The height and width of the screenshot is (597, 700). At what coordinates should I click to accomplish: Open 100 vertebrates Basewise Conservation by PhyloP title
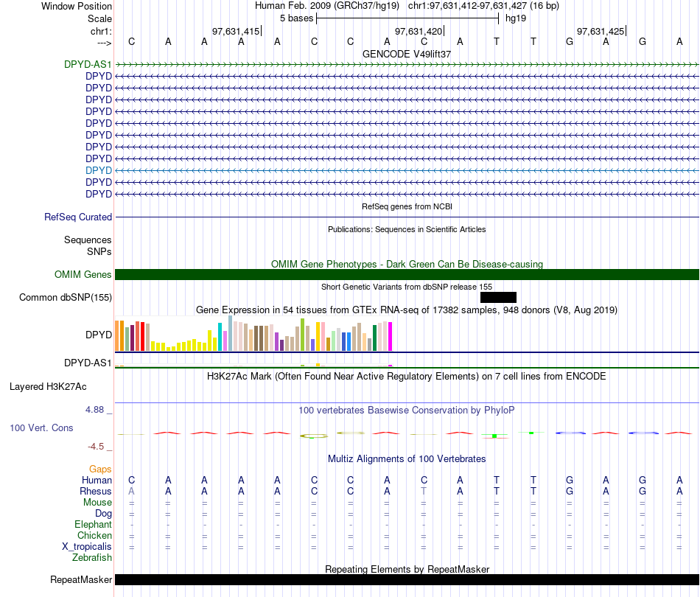click(x=407, y=411)
